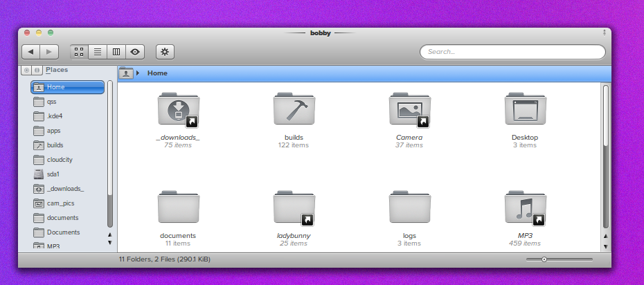The height and width of the screenshot is (285, 644).
Task: Open the Desktop folder icon
Action: 526,109
